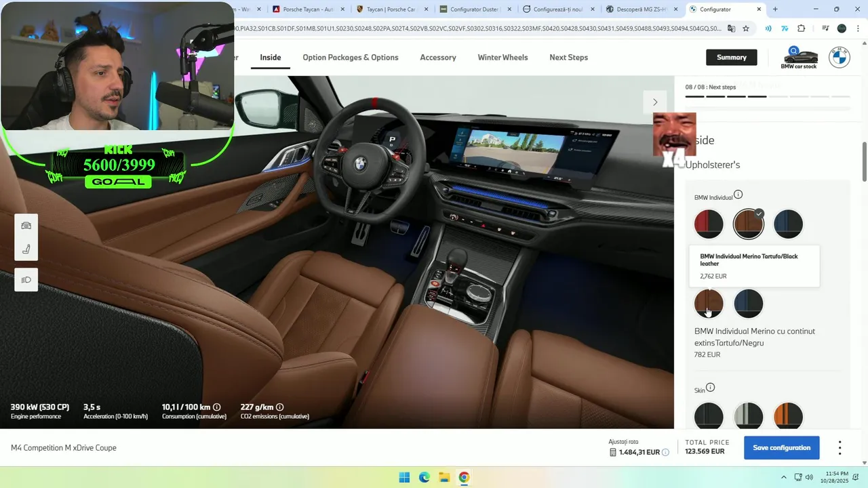Click the total price 123.569 EUR

705,451
